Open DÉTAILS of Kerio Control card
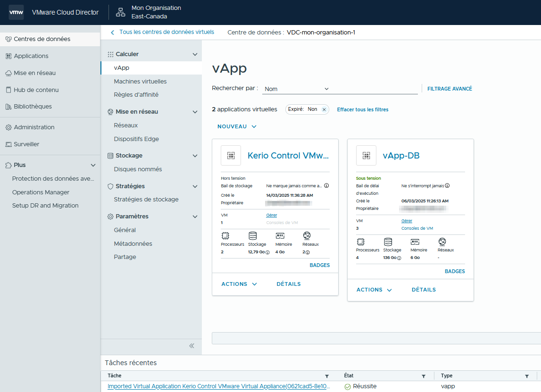This screenshot has height=392, width=541. [289, 284]
